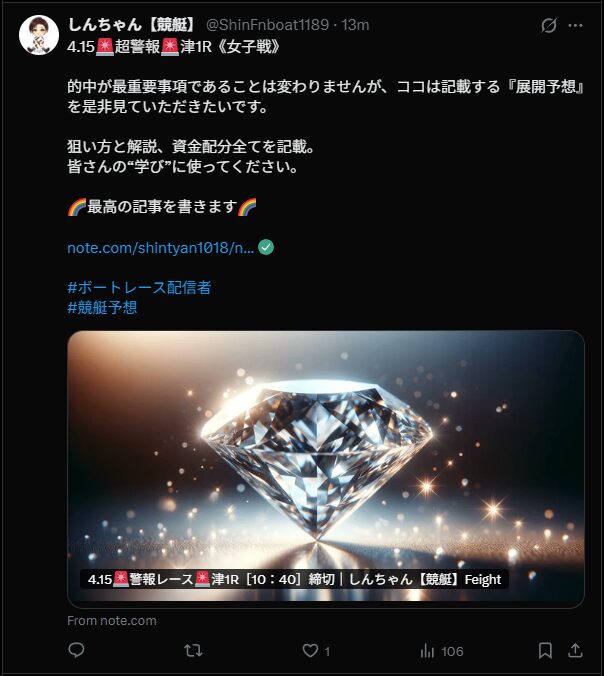Repost this tweet using the retweet icon
The height and width of the screenshot is (676, 604).
193,650
